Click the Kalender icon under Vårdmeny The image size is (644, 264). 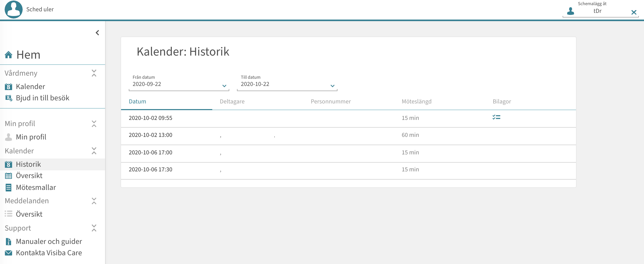(9, 87)
